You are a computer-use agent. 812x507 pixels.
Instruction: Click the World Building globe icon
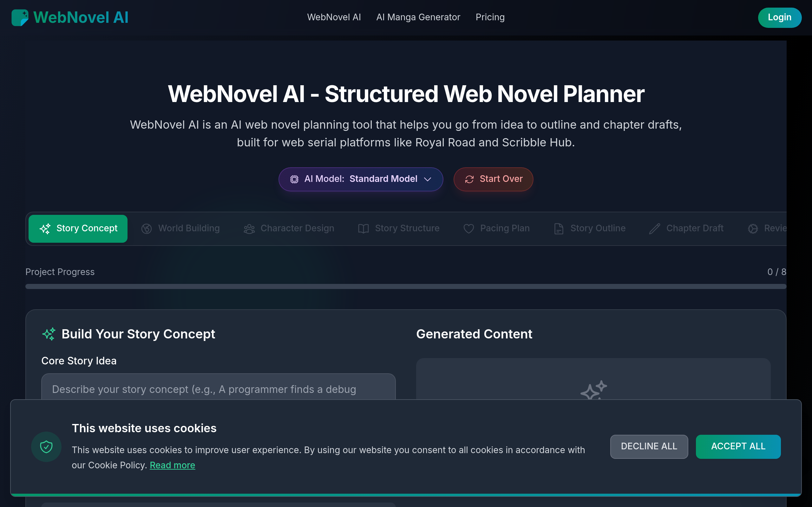tap(146, 228)
